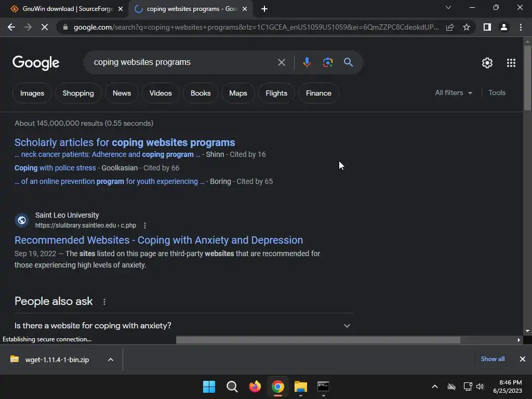This screenshot has height=399, width=532.
Task: Click the network tray icon
Action: 468,387
